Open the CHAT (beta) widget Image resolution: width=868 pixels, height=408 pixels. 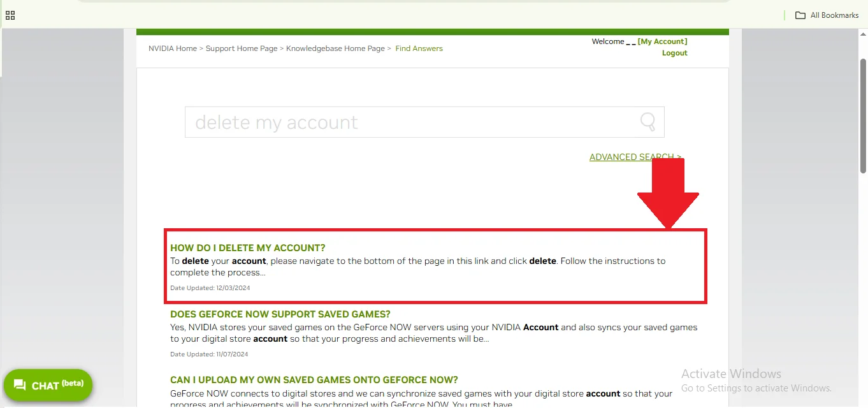tap(48, 385)
